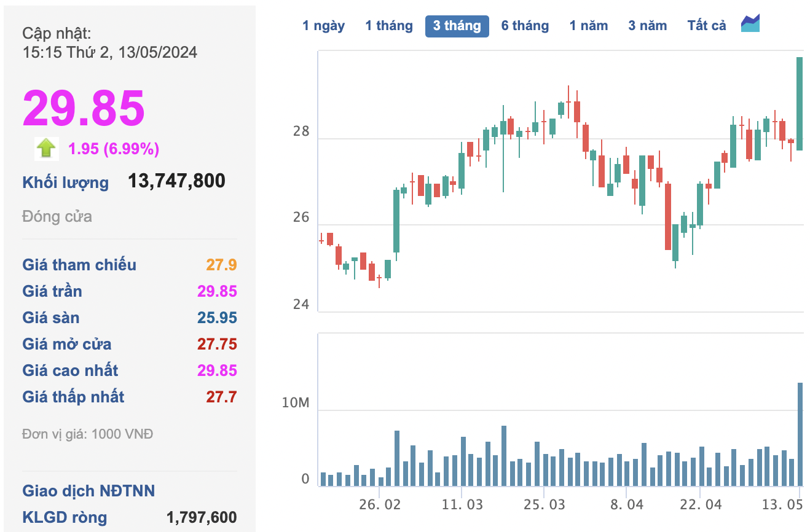The image size is (810, 532).
Task: Click the 26.02 date axis label
Action: click(380, 504)
